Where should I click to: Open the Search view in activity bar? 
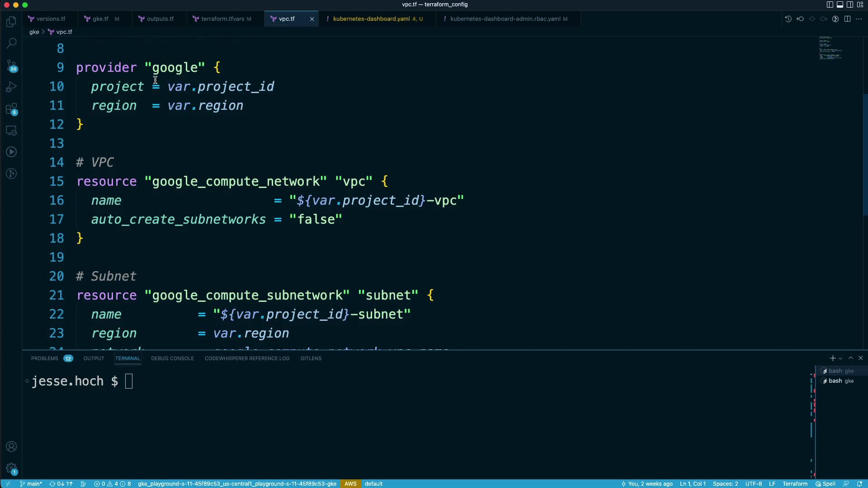11,43
